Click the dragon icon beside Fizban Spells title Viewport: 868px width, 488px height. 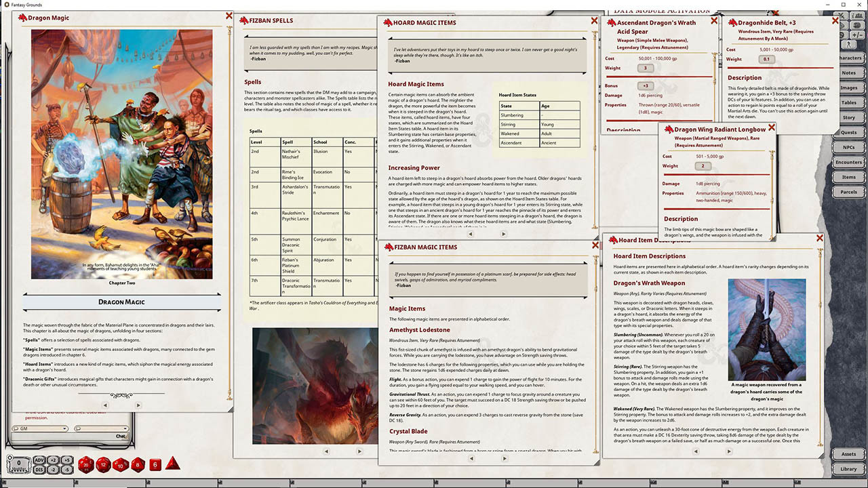click(x=244, y=20)
